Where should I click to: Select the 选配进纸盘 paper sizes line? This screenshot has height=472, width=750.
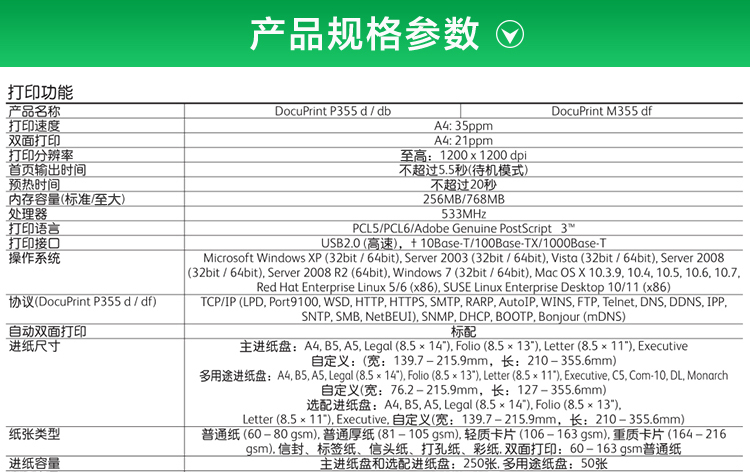(x=463, y=405)
